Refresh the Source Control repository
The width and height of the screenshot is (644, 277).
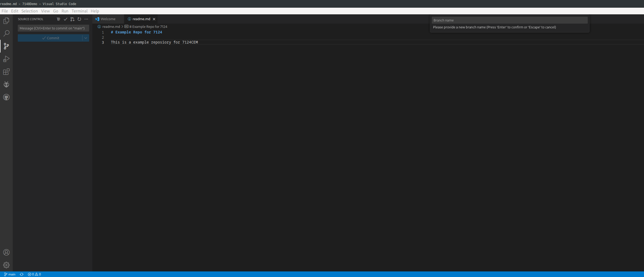pos(79,19)
